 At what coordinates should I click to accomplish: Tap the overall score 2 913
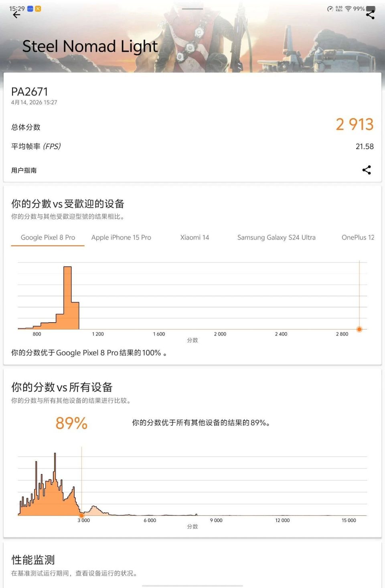355,124
